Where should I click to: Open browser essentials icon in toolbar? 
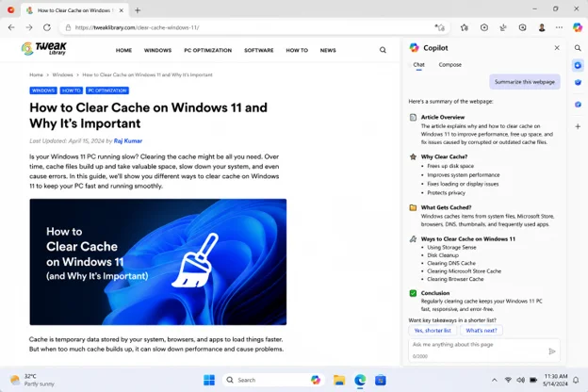click(x=522, y=27)
